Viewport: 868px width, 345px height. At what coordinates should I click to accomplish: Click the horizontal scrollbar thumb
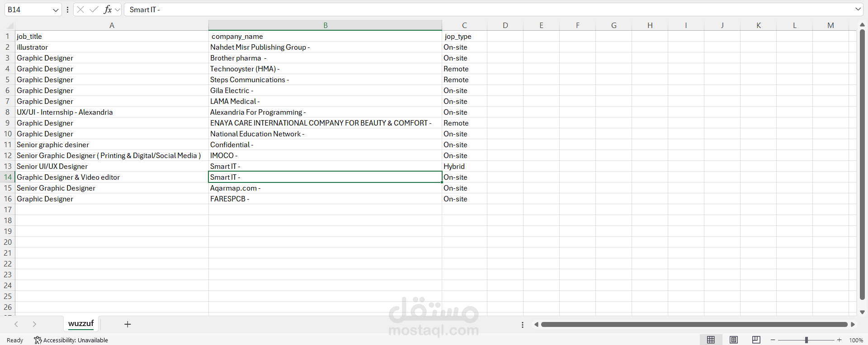tap(694, 325)
